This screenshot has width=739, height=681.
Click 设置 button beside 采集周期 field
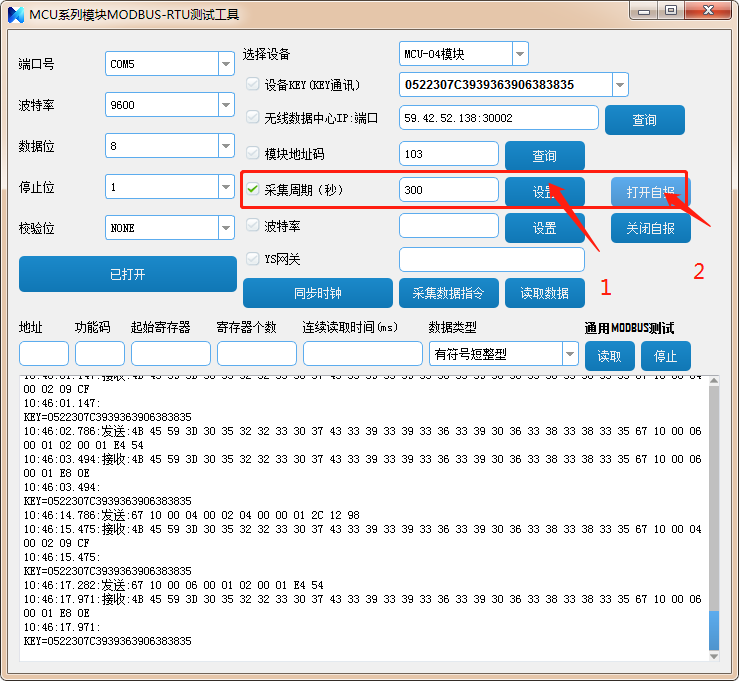pos(544,192)
